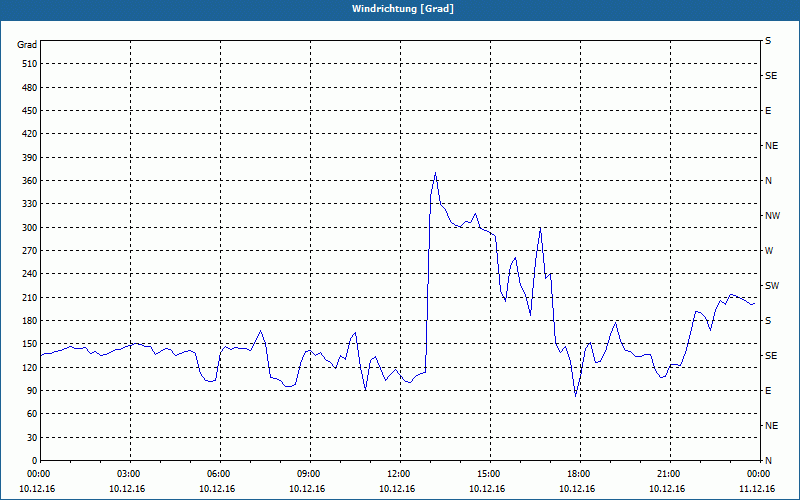Click the 510 y-axis value
This screenshot has height=500, width=800.
tap(30, 64)
